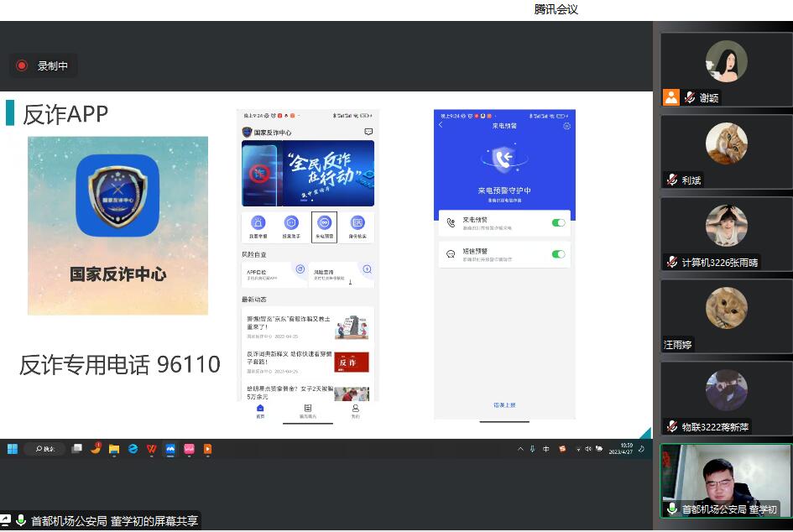This screenshot has height=532, width=793.
Task: Open the blue Tencent Meeting taskbar icon
Action: pyautogui.click(x=170, y=449)
